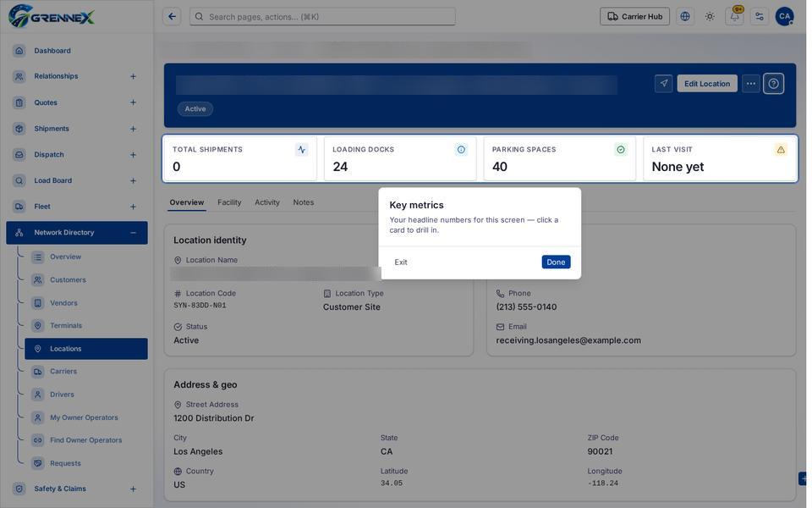The width and height of the screenshot is (812, 508).
Task: Expand the Quotes section
Action: (x=133, y=102)
